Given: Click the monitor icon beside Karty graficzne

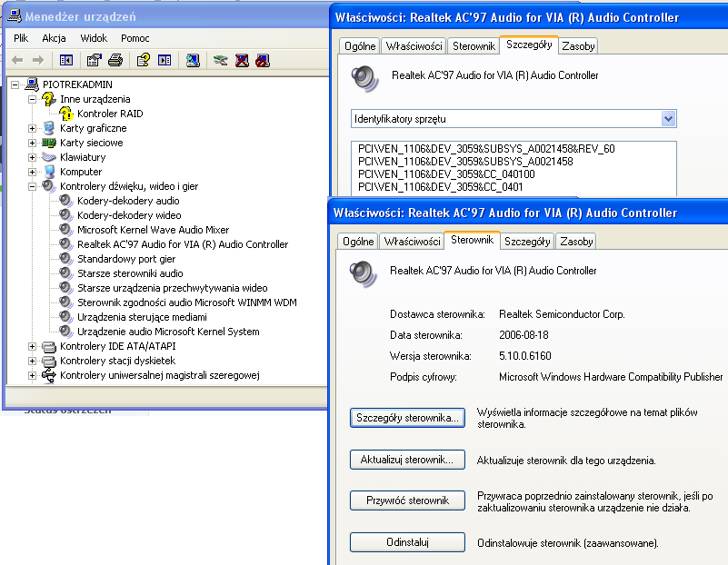Looking at the screenshot, I should click(x=49, y=128).
